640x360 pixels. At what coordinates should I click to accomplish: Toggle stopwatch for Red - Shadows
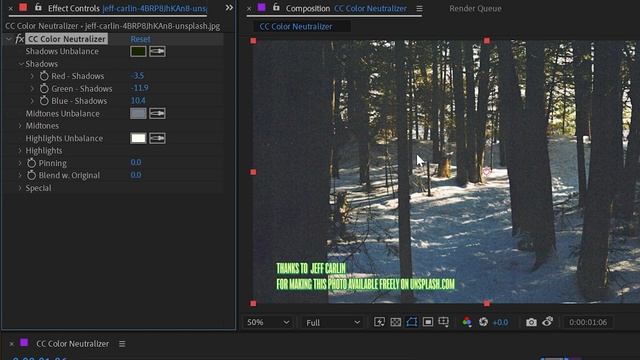(x=44, y=76)
